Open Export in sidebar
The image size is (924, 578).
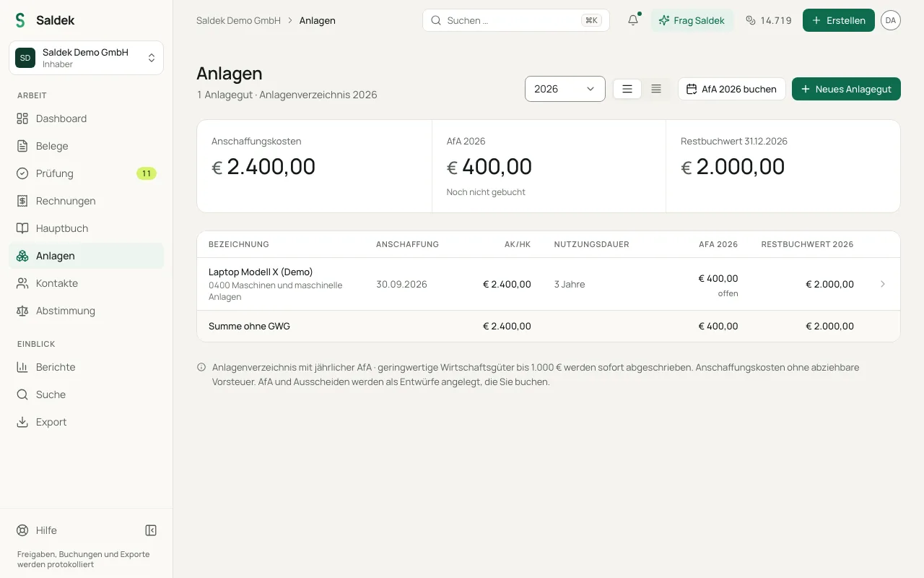point(86,422)
